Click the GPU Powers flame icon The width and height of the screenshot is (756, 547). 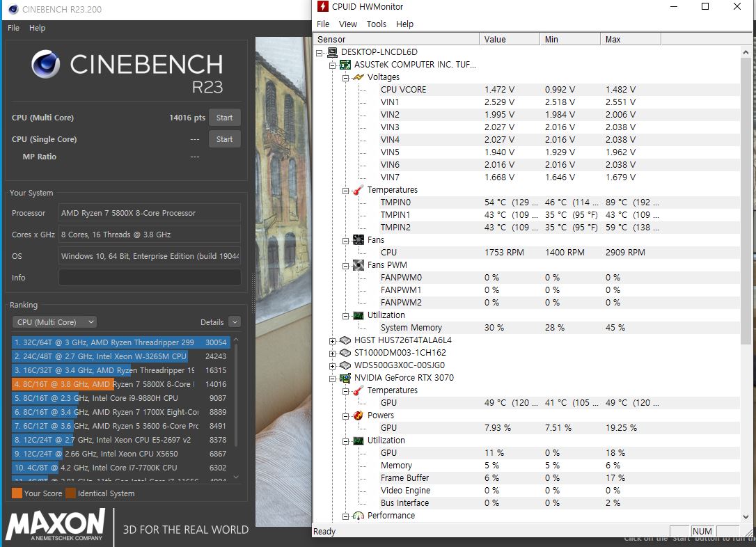click(359, 415)
